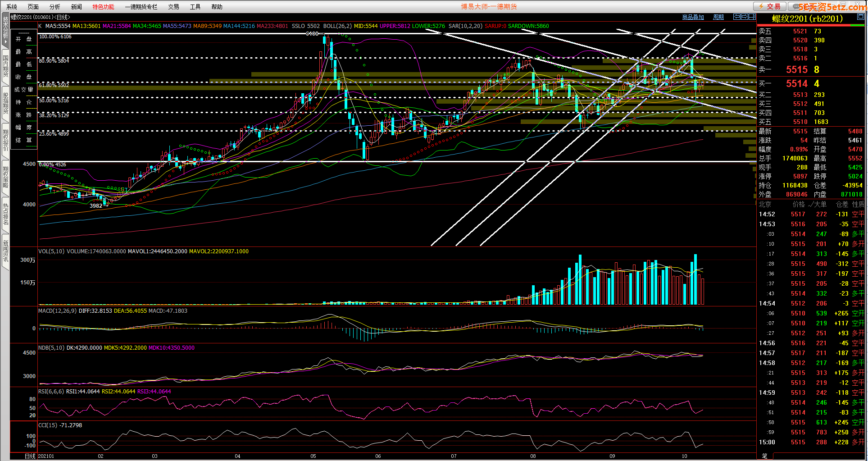Click the 日线 period label at bottom left

pyautogui.click(x=30, y=456)
